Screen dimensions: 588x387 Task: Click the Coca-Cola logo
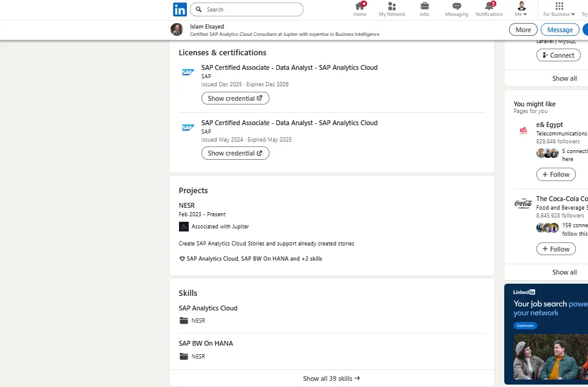point(523,204)
